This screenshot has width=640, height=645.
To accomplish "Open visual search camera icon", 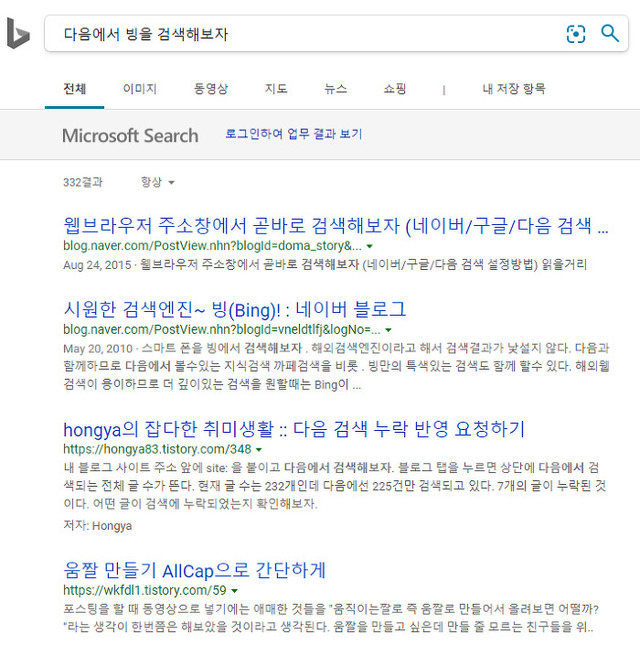I will [576, 34].
